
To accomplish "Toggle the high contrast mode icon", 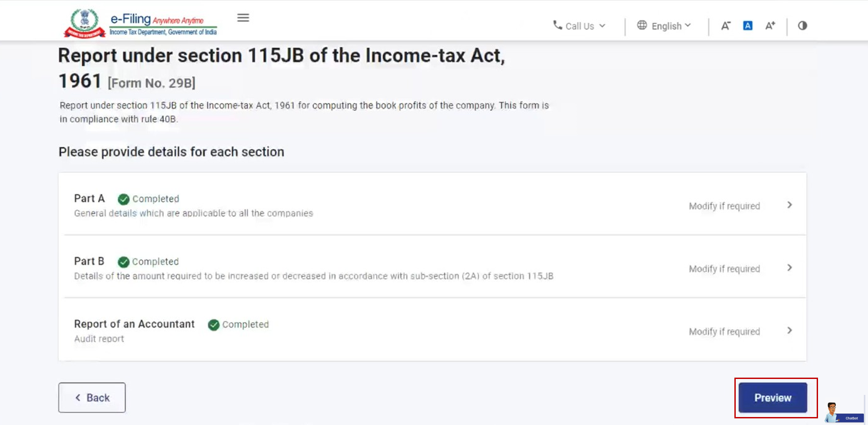I will pos(803,26).
